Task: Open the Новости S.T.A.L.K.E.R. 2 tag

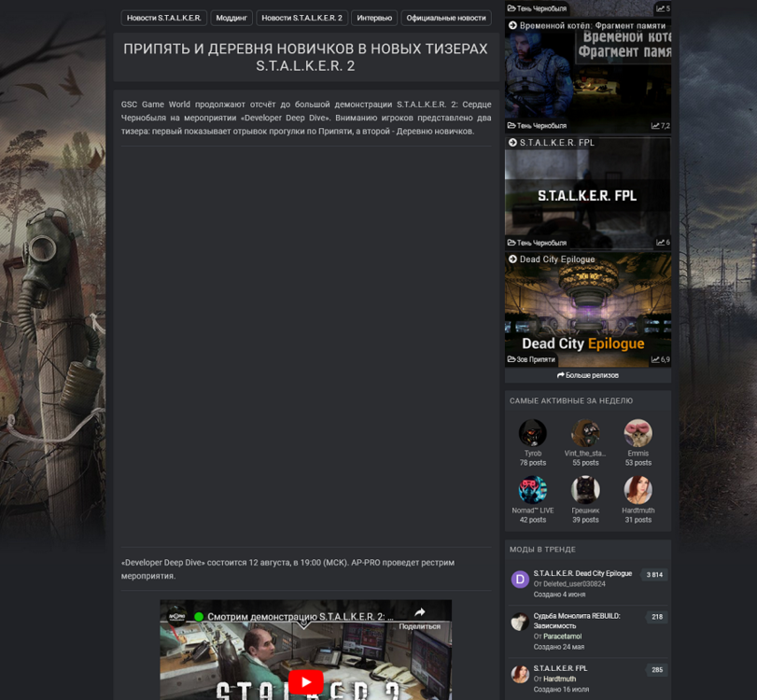Action: 301,18
